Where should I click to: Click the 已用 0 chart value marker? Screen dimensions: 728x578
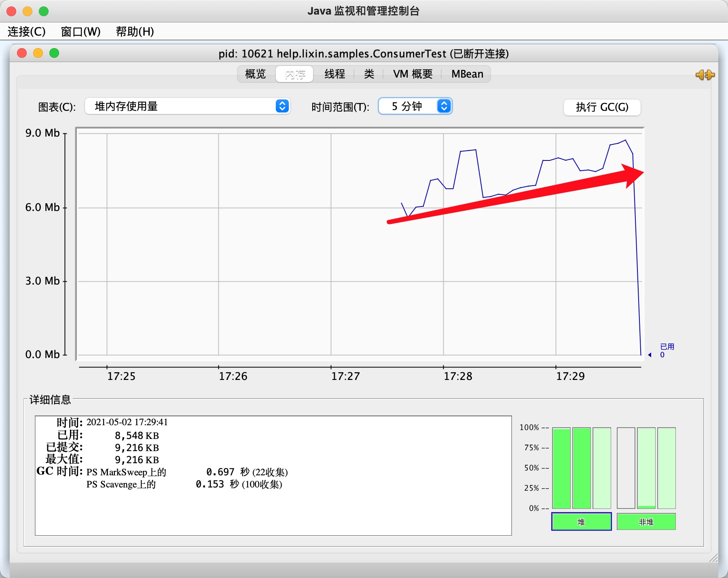tap(662, 351)
